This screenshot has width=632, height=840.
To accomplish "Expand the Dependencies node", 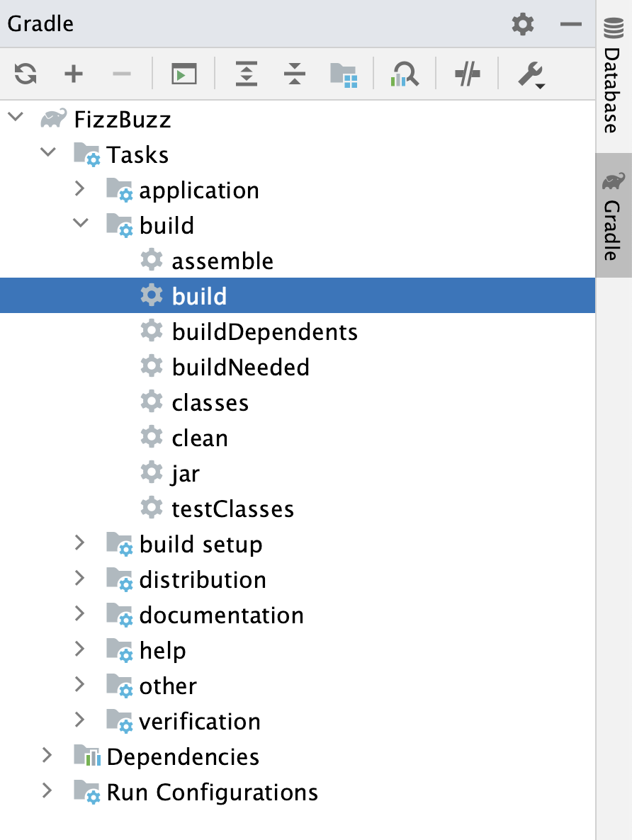I will tap(47, 755).
